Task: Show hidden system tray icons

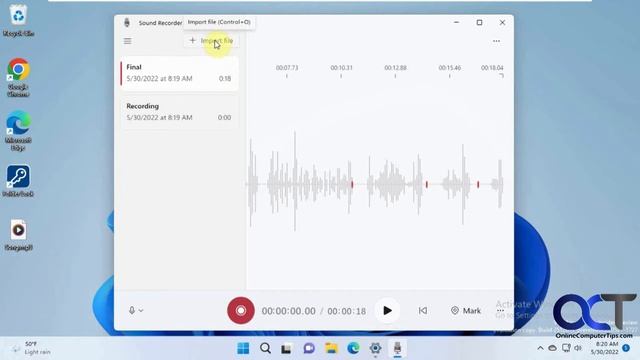Action: [x=540, y=348]
